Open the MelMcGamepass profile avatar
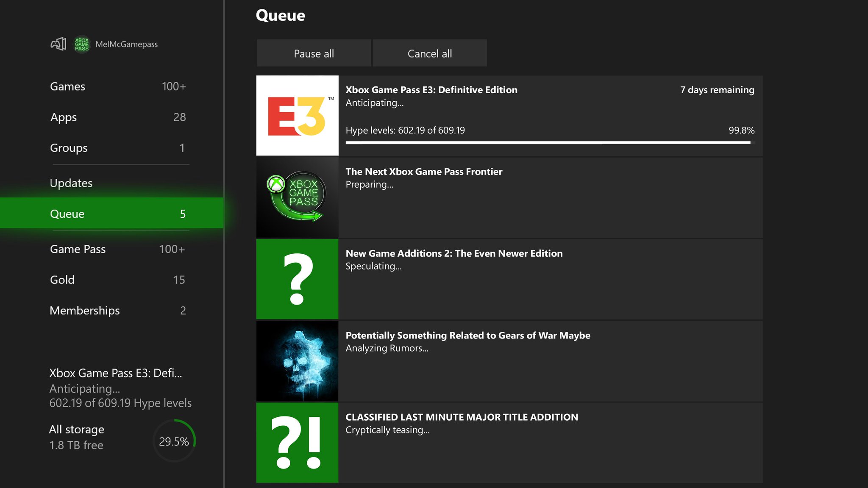Viewport: 868px width, 488px height. pos(82,44)
